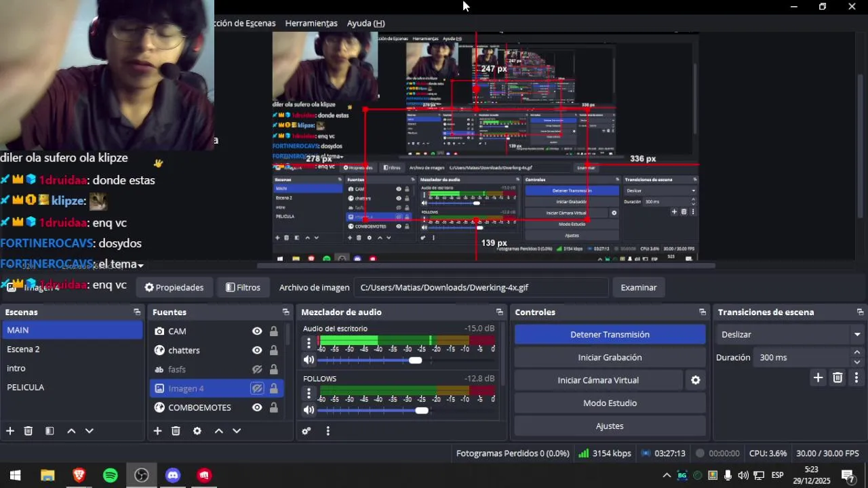This screenshot has width=868, height=488.
Task: Select the MAIN scene
Action: click(x=72, y=330)
